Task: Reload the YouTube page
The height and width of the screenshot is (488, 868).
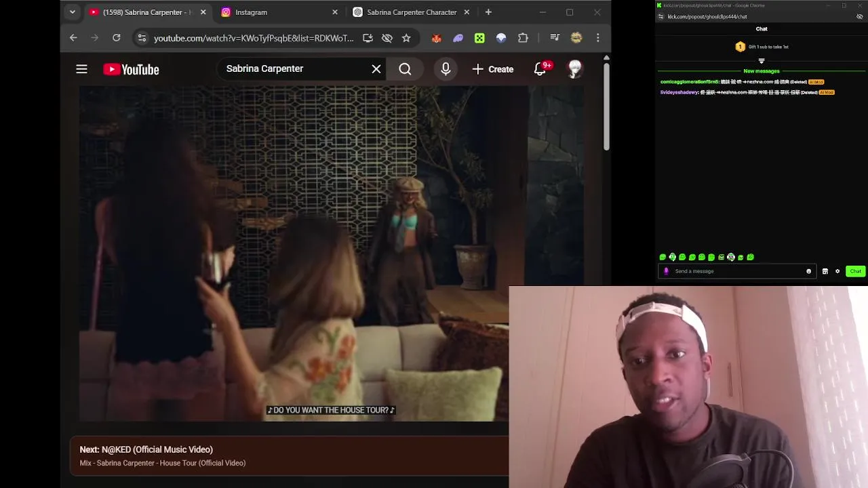Action: [117, 38]
